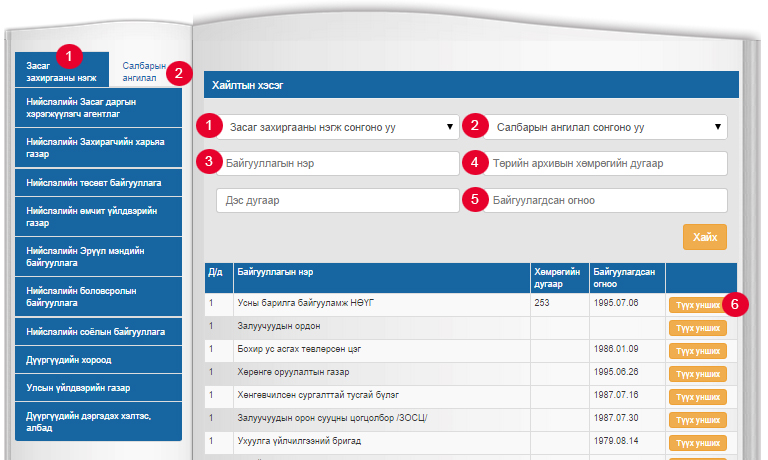Screen dimensions: 768x460
Task: Switch to the Салбарын ангилал tab
Action: pyautogui.click(x=137, y=71)
